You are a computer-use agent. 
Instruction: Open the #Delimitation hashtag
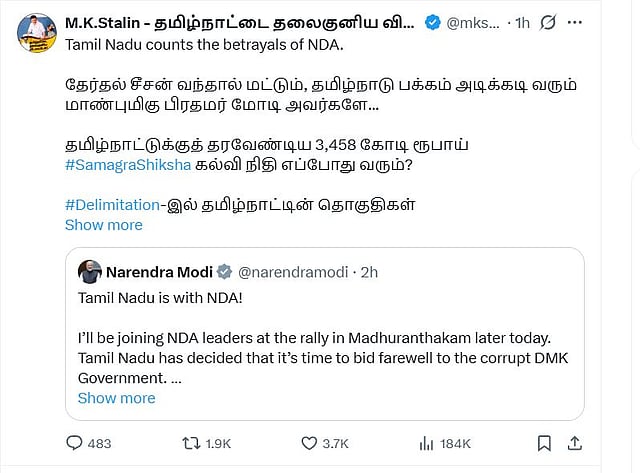113,205
